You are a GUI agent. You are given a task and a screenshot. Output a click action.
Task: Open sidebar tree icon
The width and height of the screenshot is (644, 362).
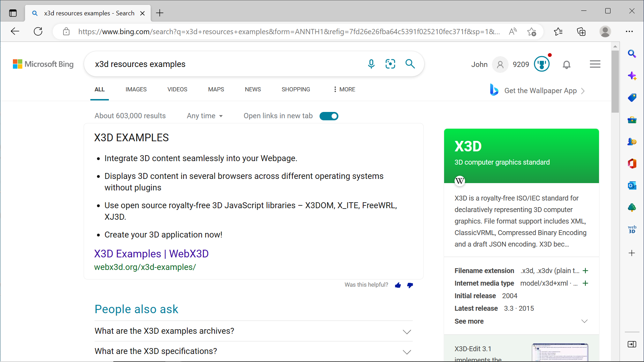tap(632, 208)
